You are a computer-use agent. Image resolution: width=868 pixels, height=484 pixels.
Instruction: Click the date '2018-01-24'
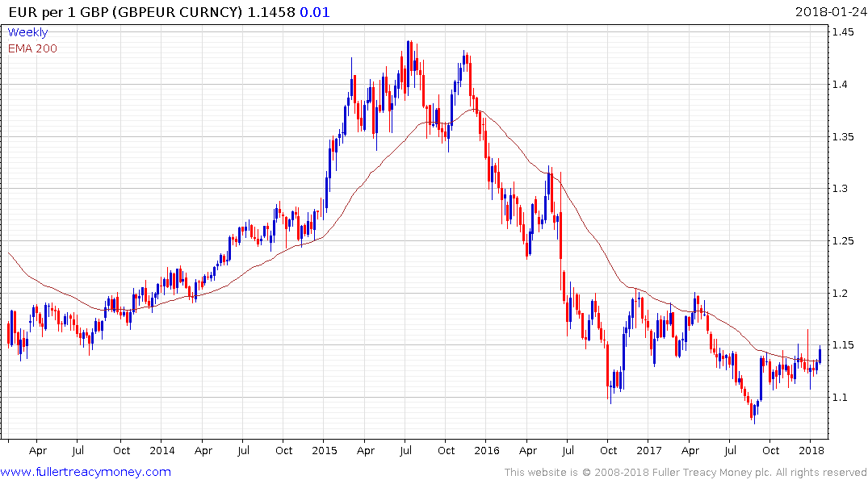tap(830, 12)
